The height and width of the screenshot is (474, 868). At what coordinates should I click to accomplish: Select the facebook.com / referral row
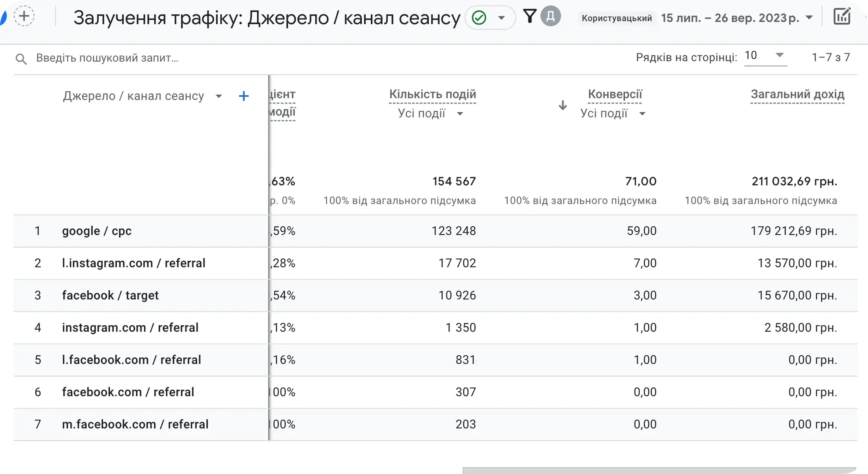coord(435,392)
